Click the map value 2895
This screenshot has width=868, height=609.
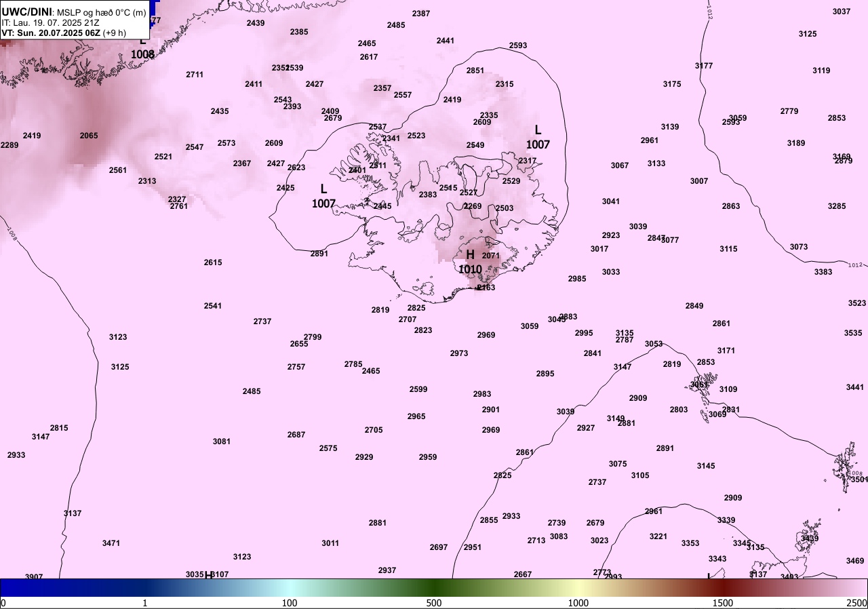(x=545, y=374)
